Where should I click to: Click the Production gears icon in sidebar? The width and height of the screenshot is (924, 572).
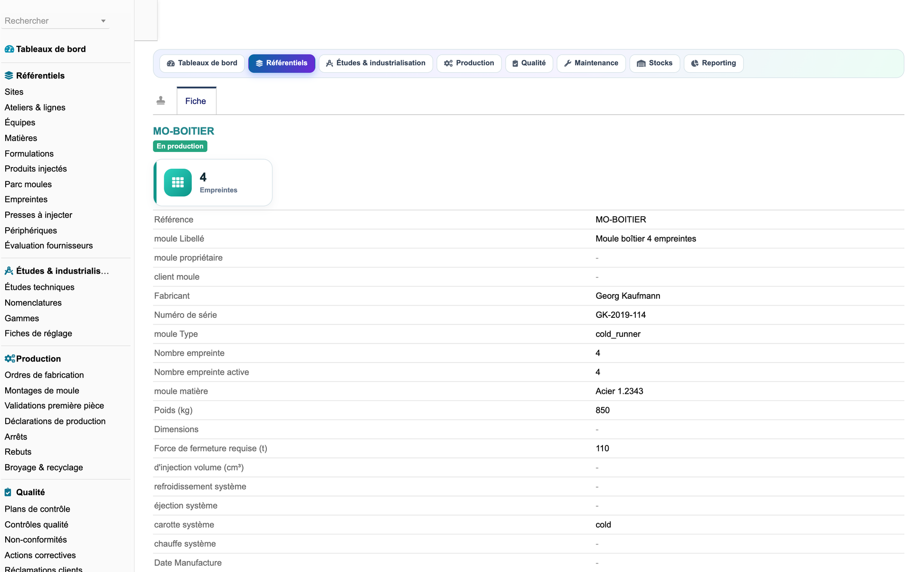click(9, 359)
